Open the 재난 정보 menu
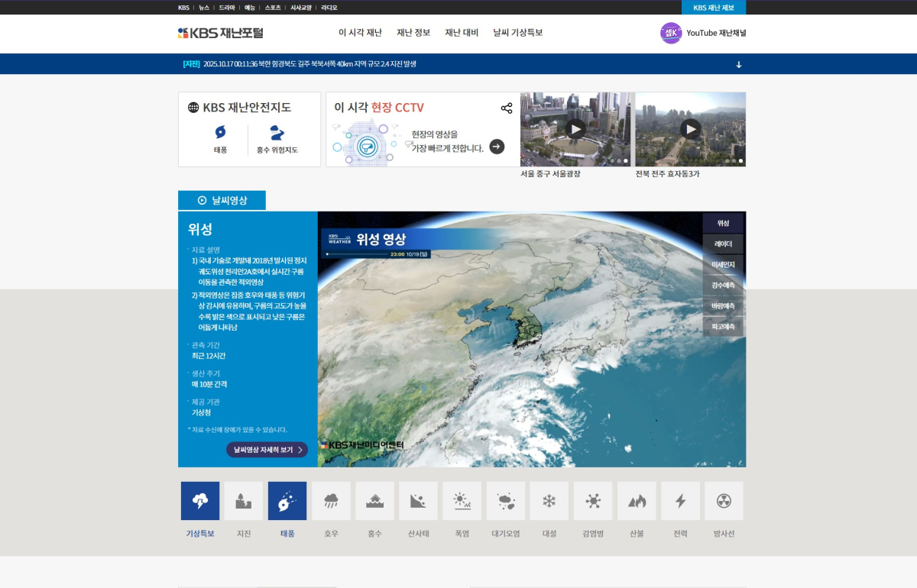 coord(413,33)
